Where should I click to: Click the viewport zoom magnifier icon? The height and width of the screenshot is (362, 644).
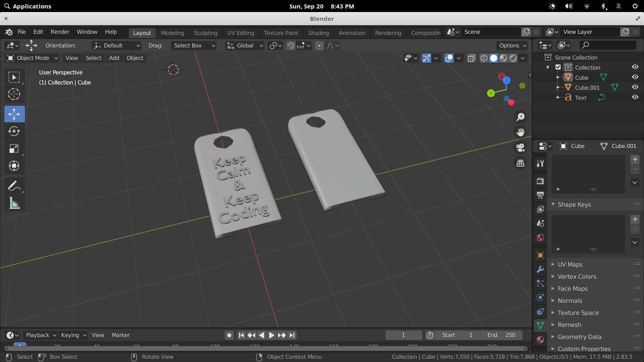[x=520, y=117]
